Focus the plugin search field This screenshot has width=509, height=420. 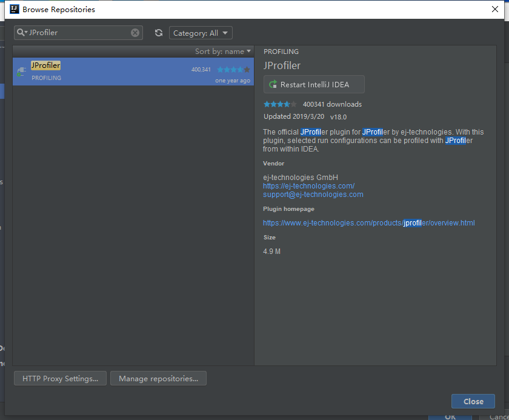pos(79,33)
